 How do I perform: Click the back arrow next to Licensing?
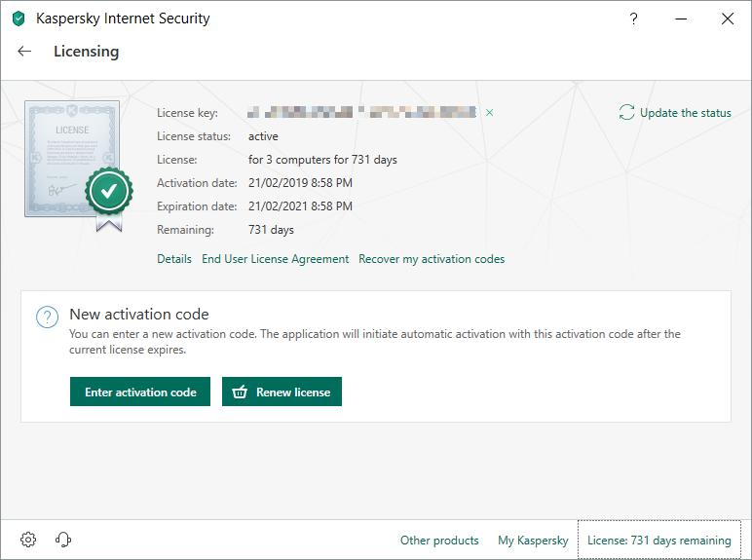[24, 52]
